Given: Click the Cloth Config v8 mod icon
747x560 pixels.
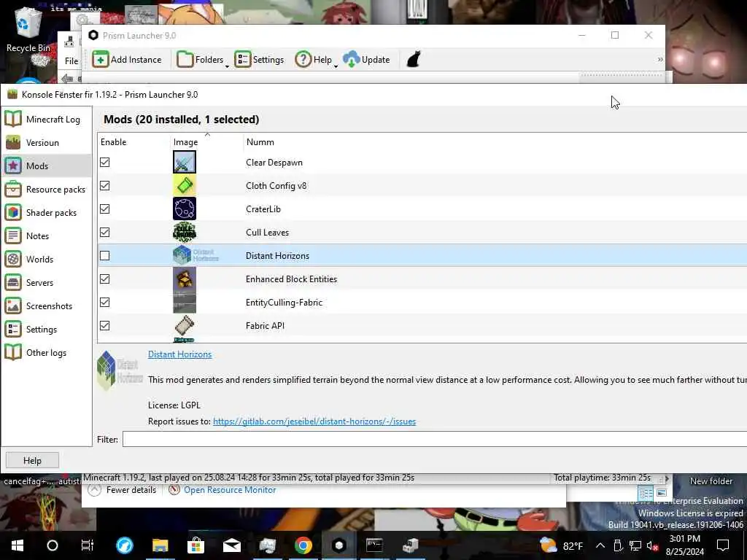Looking at the screenshot, I should pyautogui.click(x=185, y=186).
